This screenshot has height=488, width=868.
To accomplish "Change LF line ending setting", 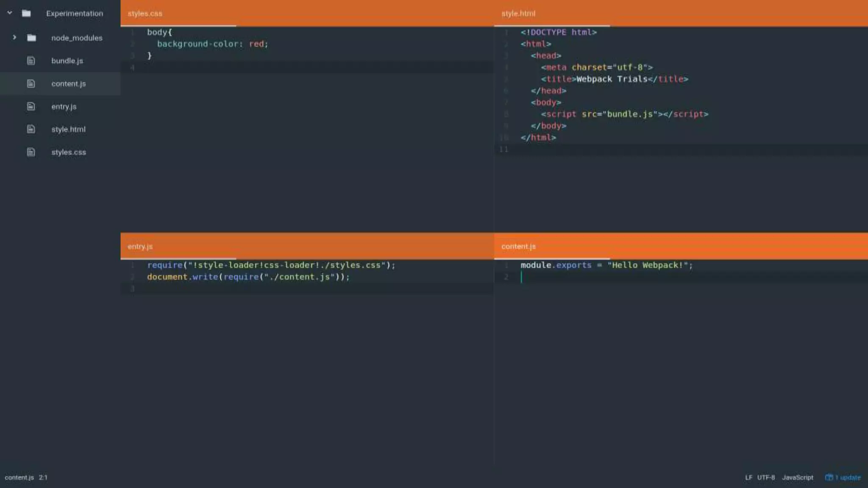I will pyautogui.click(x=748, y=477).
